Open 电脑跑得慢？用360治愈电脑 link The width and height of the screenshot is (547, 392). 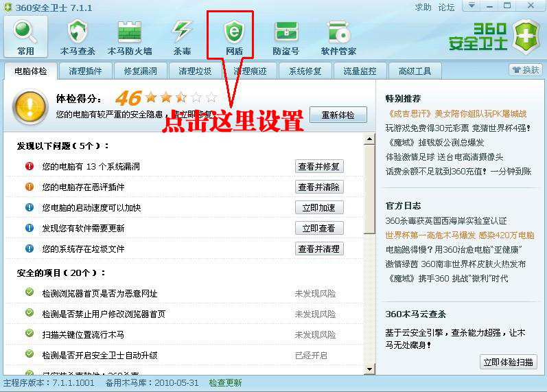pyautogui.click(x=454, y=249)
